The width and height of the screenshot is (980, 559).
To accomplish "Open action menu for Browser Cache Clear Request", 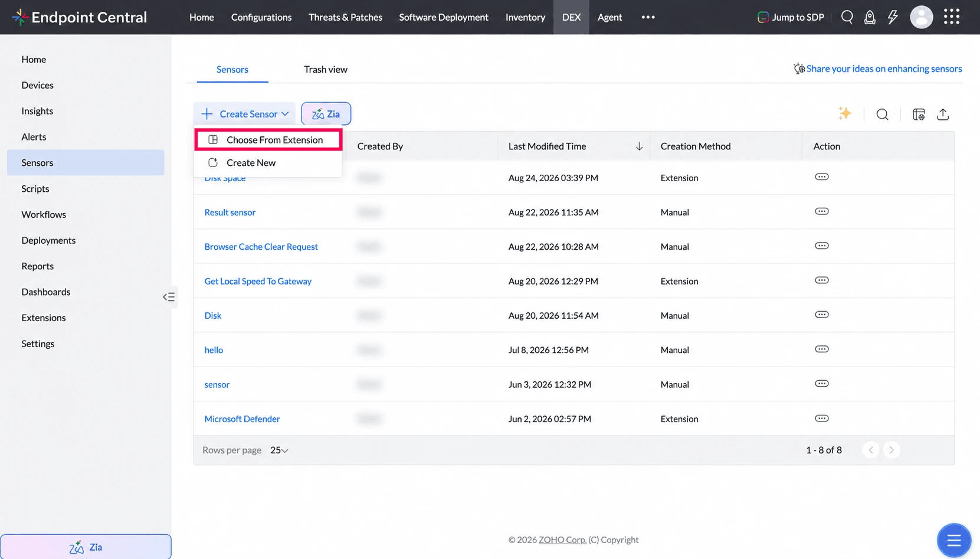I will pyautogui.click(x=821, y=246).
